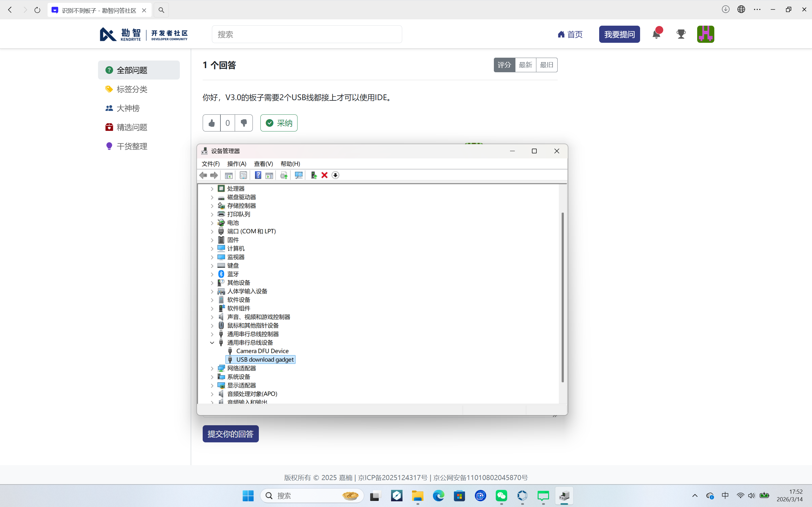Expand the 端口 (COM 和 LPT) node
Screen dimensions: 812x507
[212, 231]
